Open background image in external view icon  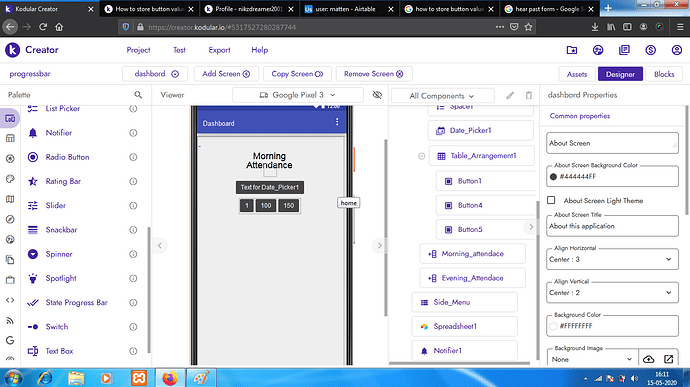[x=668, y=359]
